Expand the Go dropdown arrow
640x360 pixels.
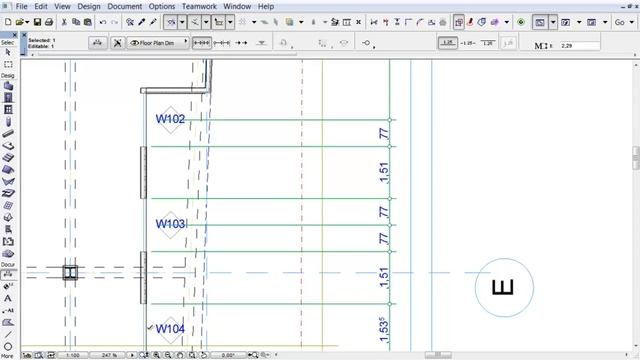point(631,22)
